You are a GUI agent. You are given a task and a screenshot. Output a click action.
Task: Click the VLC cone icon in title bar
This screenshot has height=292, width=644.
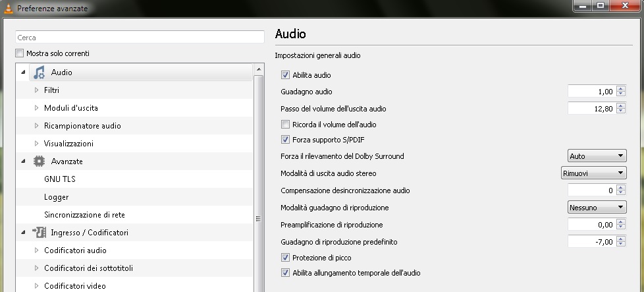[8, 8]
